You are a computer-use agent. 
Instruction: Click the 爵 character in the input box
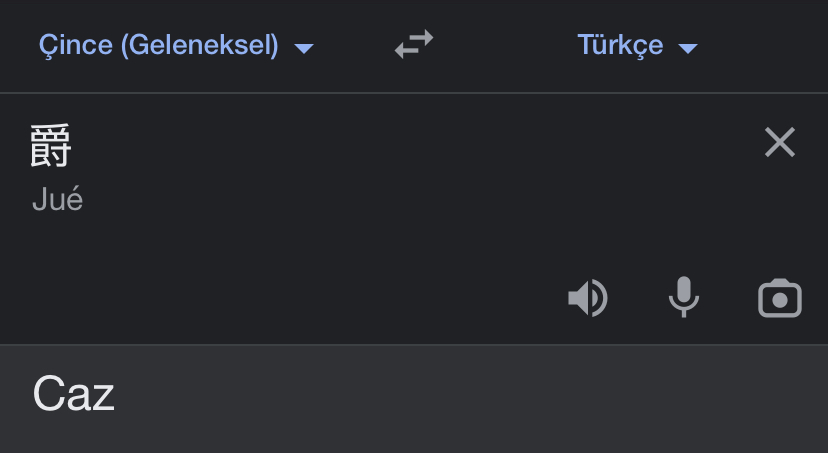[x=51, y=148]
